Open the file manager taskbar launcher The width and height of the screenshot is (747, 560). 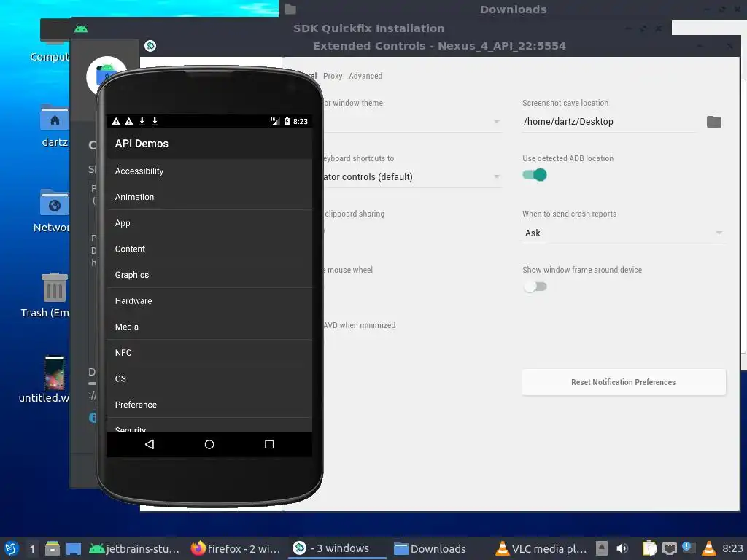tap(53, 548)
